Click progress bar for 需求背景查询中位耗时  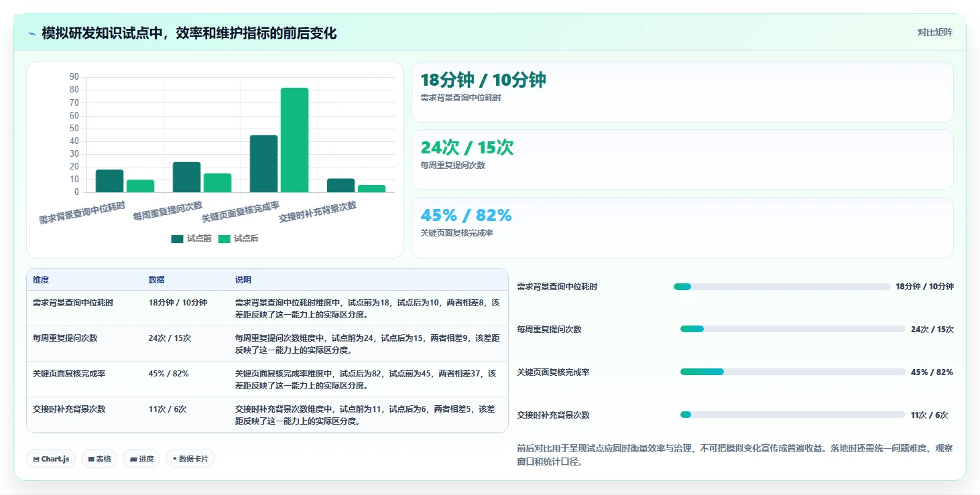tap(782, 287)
